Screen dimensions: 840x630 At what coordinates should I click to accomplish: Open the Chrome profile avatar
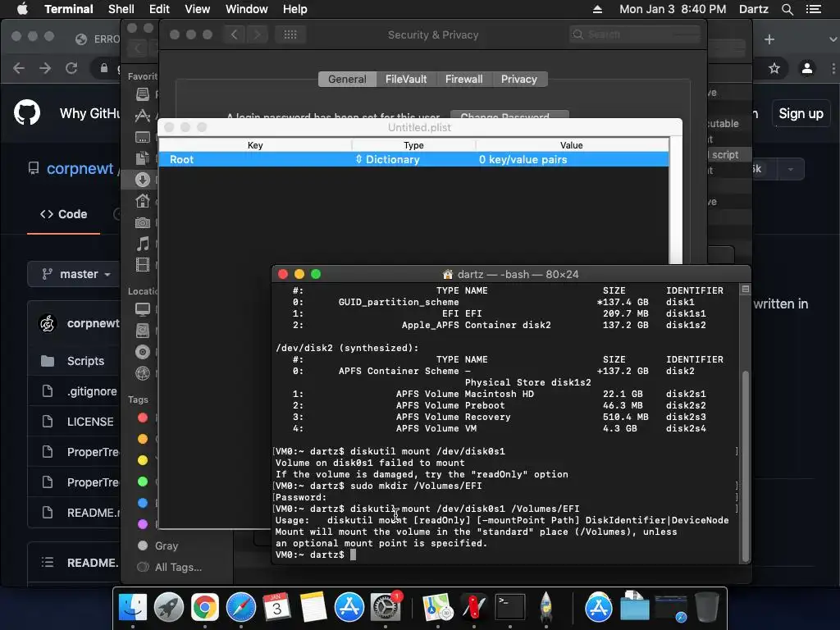tap(807, 68)
